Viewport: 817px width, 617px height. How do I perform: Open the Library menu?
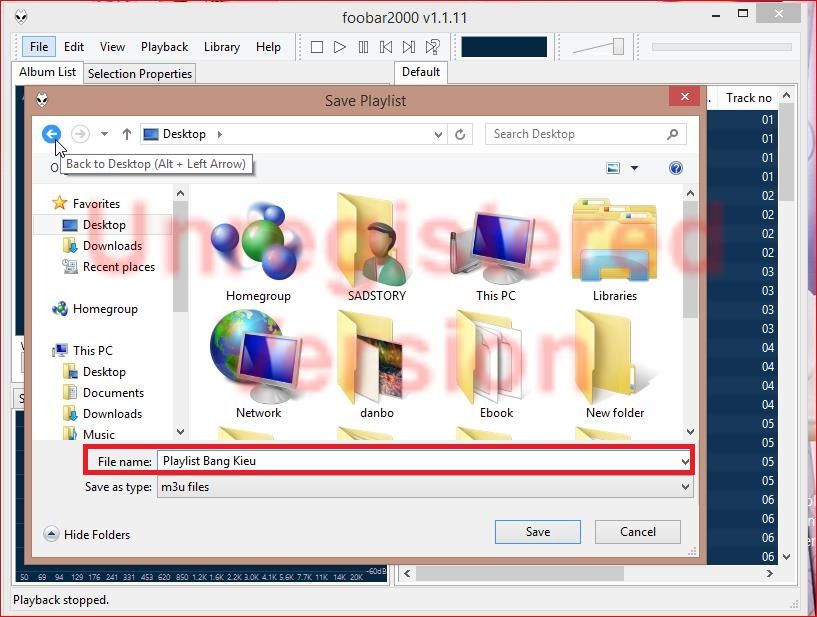[x=221, y=47]
